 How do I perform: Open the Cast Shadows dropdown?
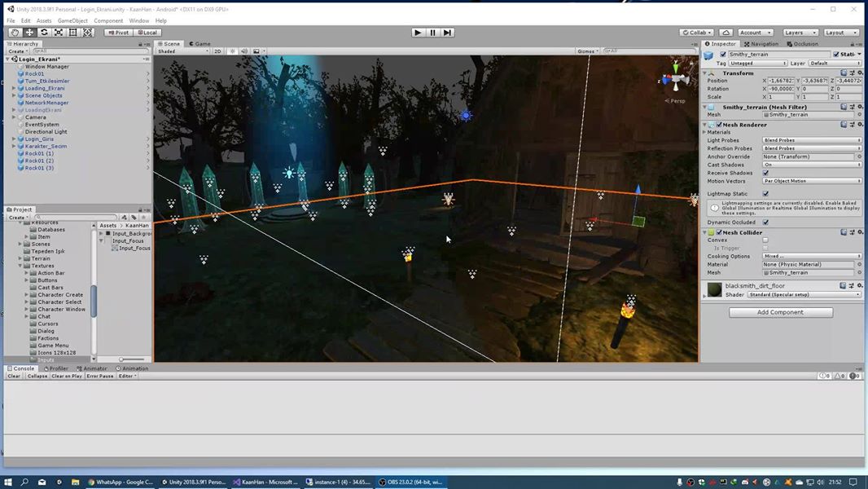tap(812, 165)
